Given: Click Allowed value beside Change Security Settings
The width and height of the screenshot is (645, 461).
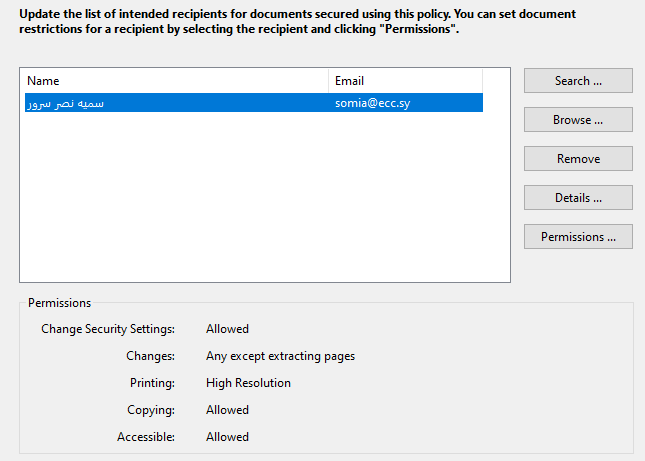Looking at the screenshot, I should [227, 329].
